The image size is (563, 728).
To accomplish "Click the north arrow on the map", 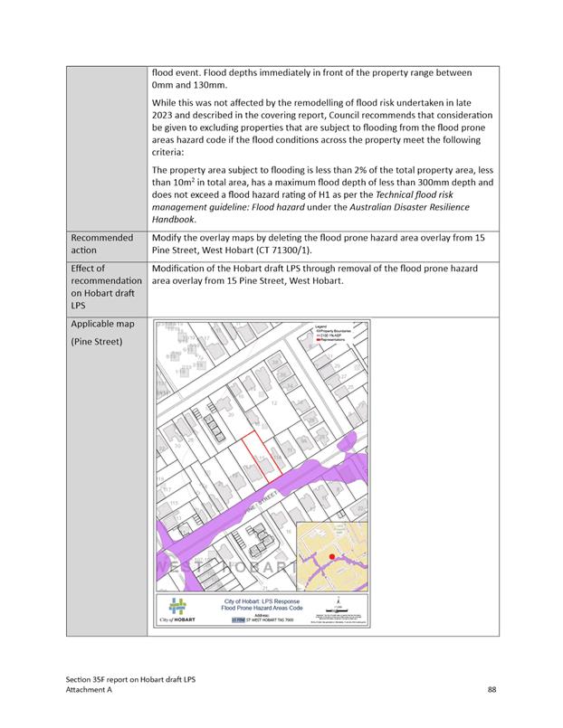I will point(339,600).
